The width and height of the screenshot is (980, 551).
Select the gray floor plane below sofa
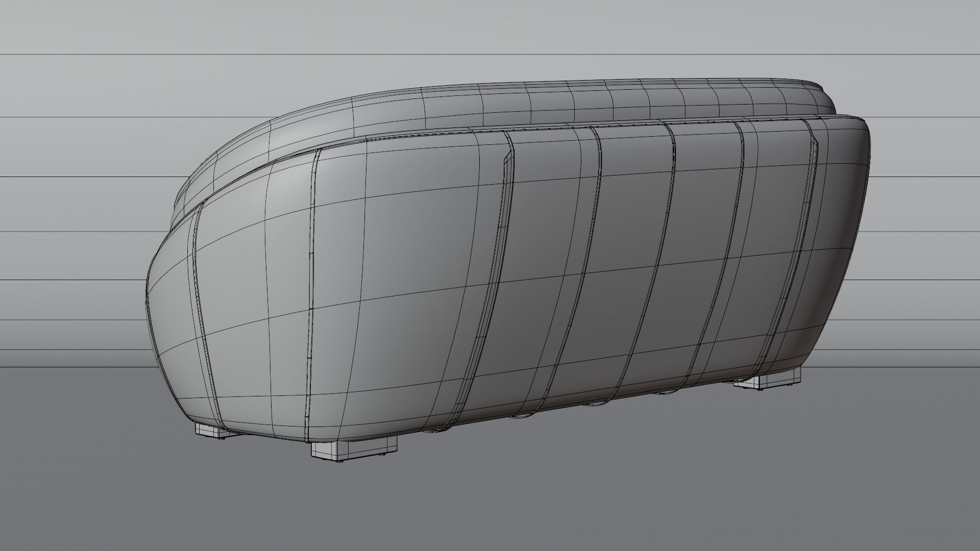[x=490, y=490]
